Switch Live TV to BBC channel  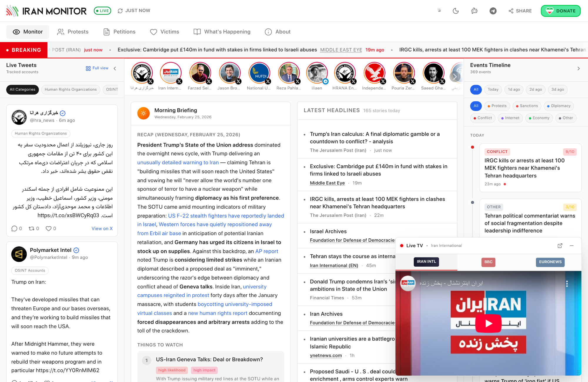488,262
